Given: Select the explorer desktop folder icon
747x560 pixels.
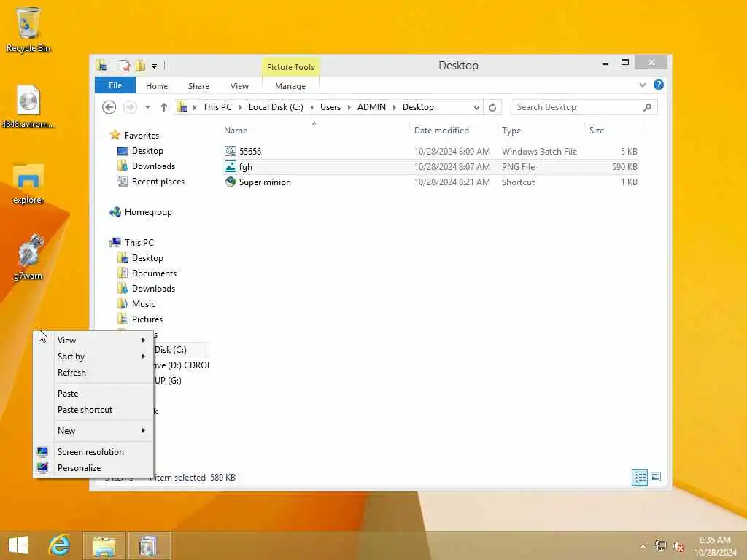Looking at the screenshot, I should (28, 184).
